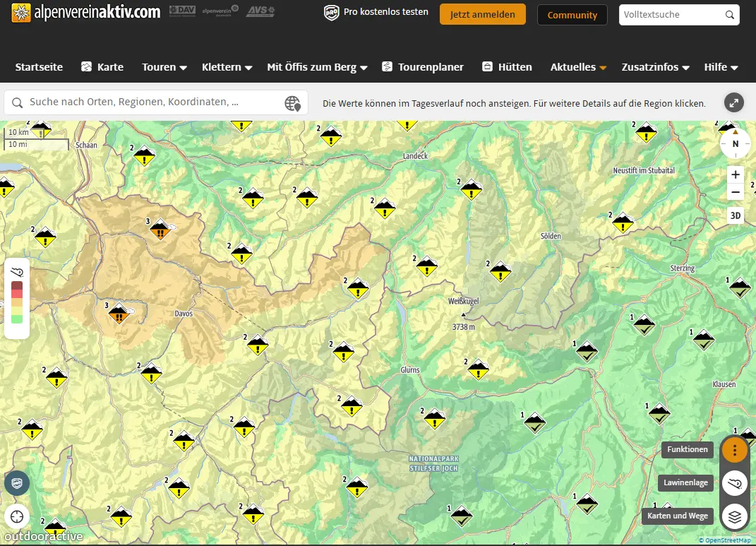Open Karten und Wege layers icon
Viewport: 756px width, 546px height.
735,516
